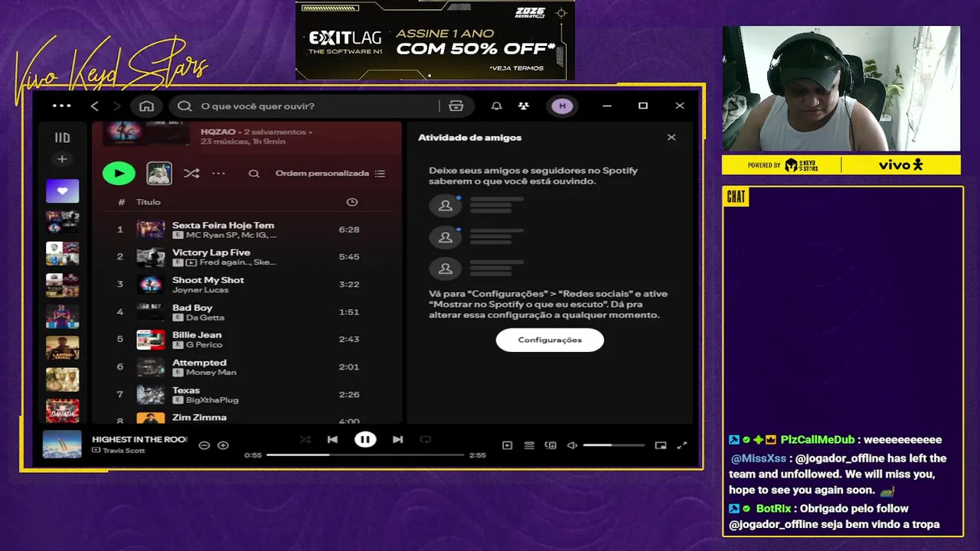980x551 pixels.
Task: Open the Browse icon in search bar
Action: 456,106
